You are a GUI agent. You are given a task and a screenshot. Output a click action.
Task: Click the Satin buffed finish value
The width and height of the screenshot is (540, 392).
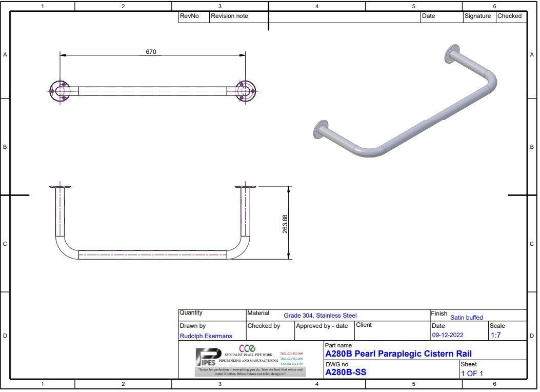(466, 318)
